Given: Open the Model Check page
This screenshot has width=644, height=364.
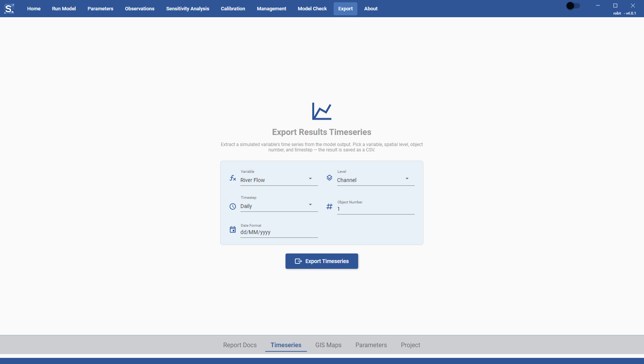Looking at the screenshot, I should [x=312, y=8].
